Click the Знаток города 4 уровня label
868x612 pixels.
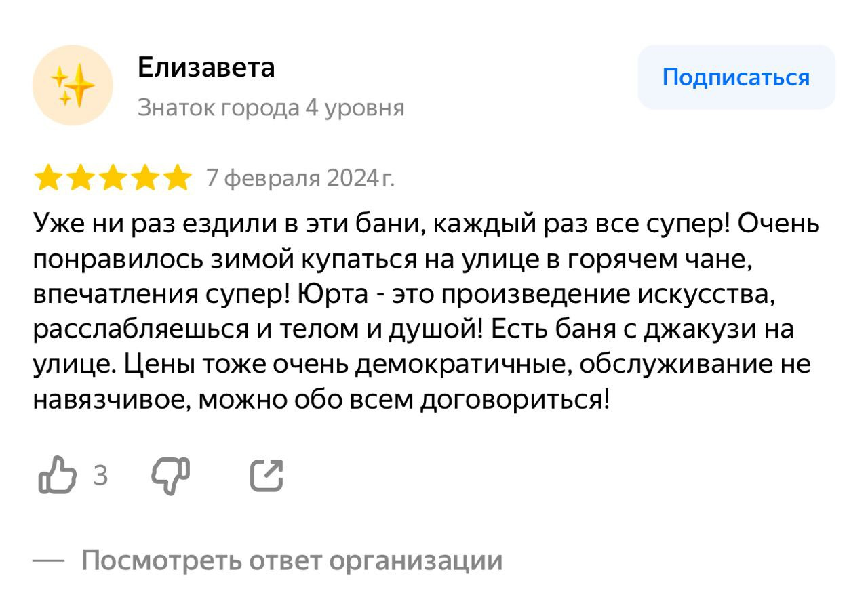tap(271, 107)
